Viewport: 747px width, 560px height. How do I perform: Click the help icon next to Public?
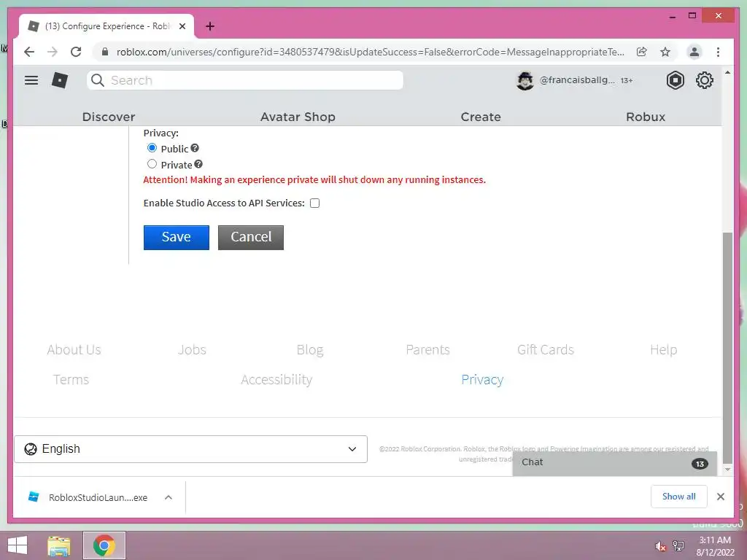click(195, 148)
